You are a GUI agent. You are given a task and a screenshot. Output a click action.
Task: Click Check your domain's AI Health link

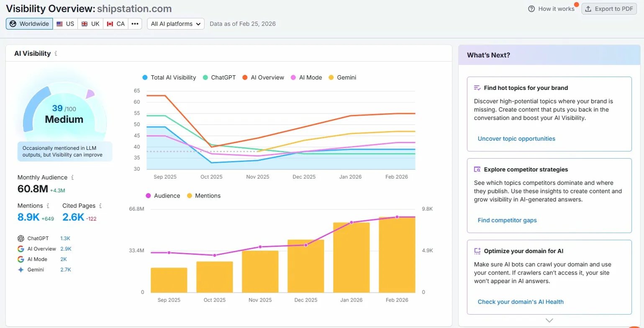(521, 302)
